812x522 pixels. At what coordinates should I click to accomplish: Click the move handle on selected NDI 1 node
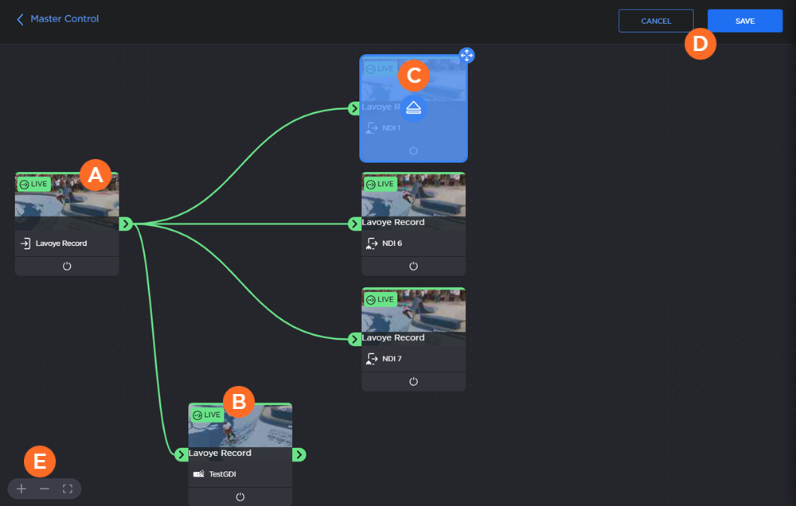click(x=467, y=55)
